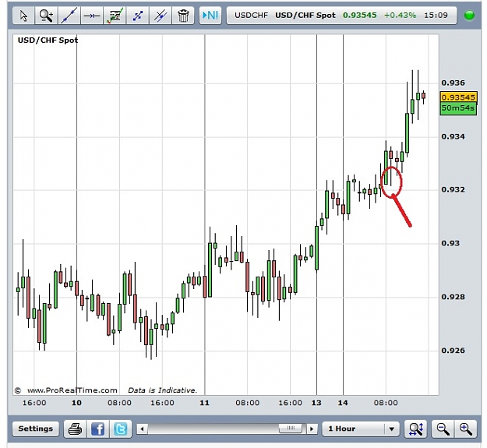Click the blue NI play button

[210, 16]
